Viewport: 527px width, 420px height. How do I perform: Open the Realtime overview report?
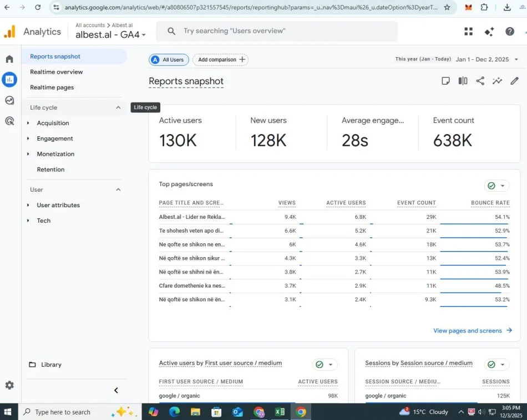pyautogui.click(x=56, y=71)
